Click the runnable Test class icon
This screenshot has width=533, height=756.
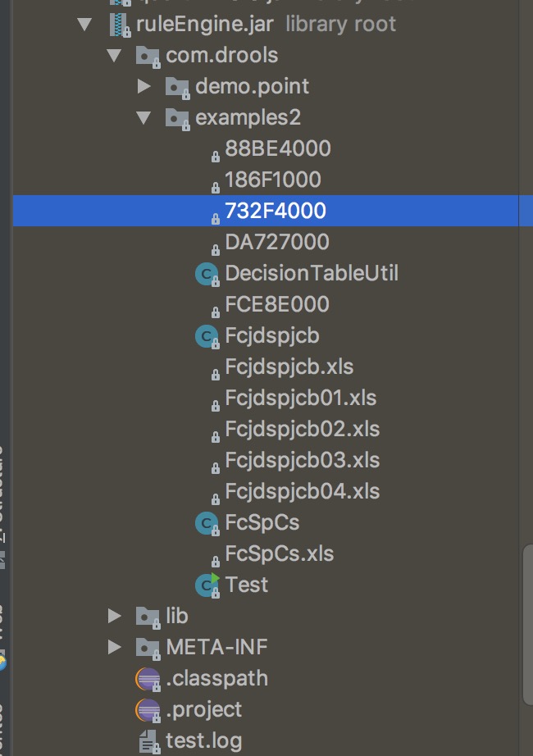[x=207, y=585]
